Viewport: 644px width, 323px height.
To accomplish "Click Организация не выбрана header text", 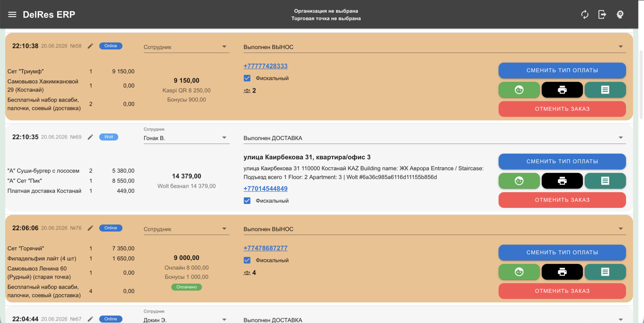I will coord(326,11).
